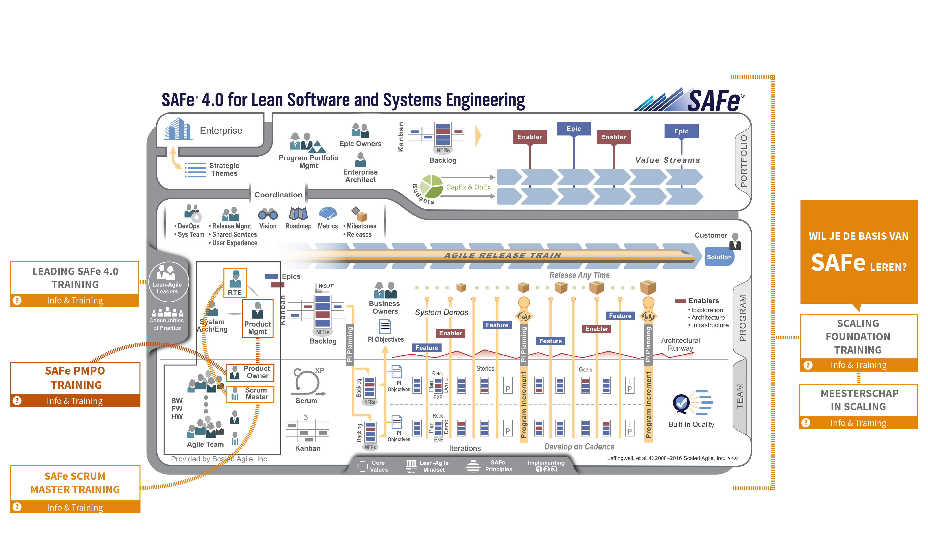Screen dimensions: 928x560
Task: Click the Roadmap map icon
Action: point(298,214)
